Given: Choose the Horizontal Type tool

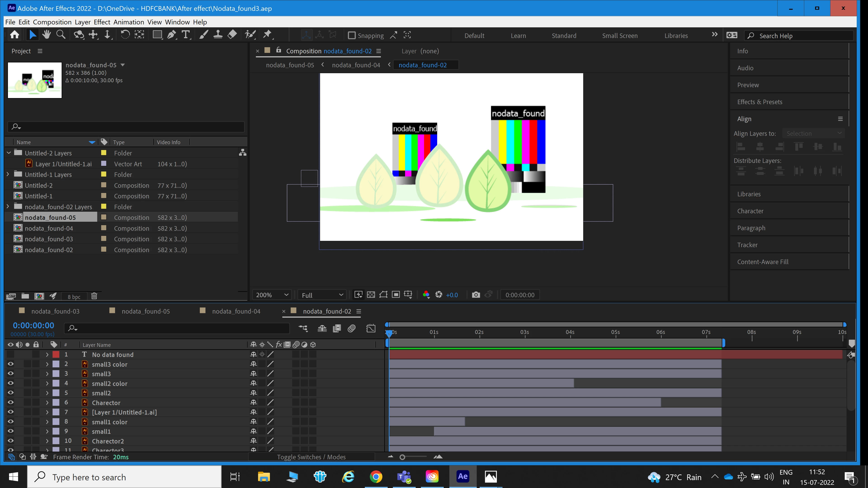Looking at the screenshot, I should (186, 35).
